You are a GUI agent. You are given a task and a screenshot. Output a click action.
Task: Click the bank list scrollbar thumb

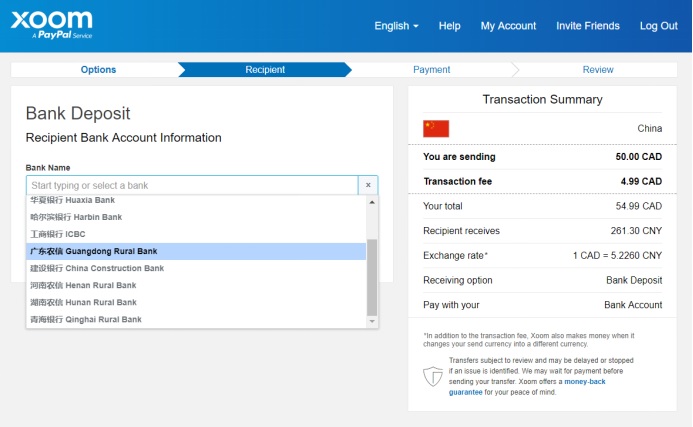pyautogui.click(x=372, y=278)
